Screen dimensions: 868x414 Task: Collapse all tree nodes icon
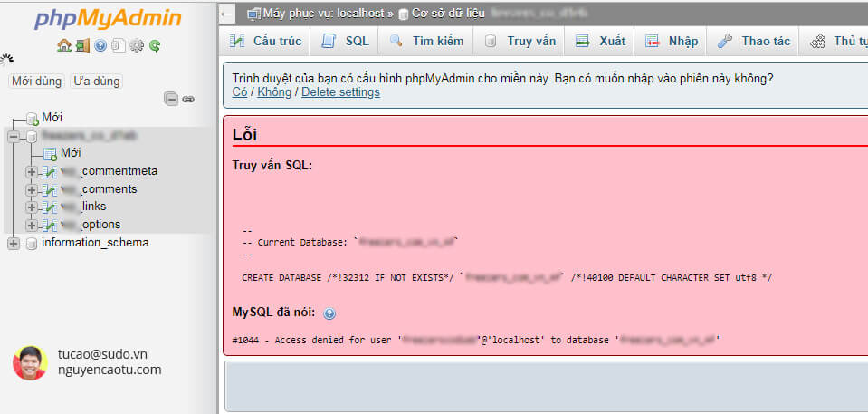tap(172, 100)
